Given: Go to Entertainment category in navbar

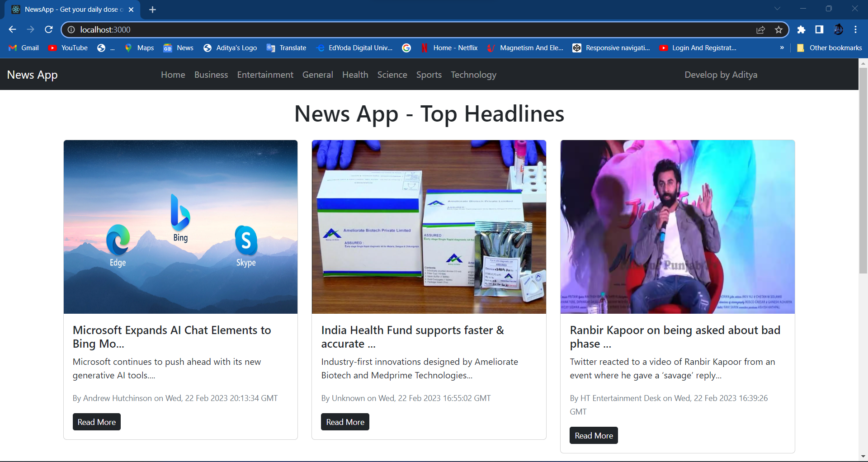Looking at the screenshot, I should (x=265, y=75).
